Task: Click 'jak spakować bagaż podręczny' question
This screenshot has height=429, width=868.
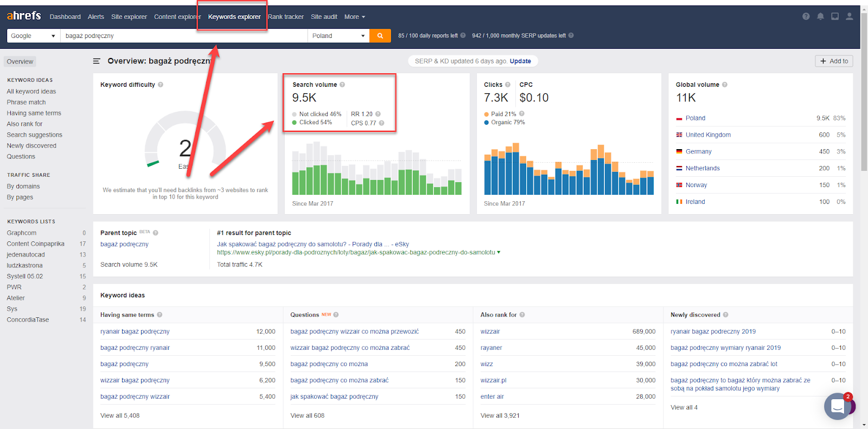Action: 334,396
